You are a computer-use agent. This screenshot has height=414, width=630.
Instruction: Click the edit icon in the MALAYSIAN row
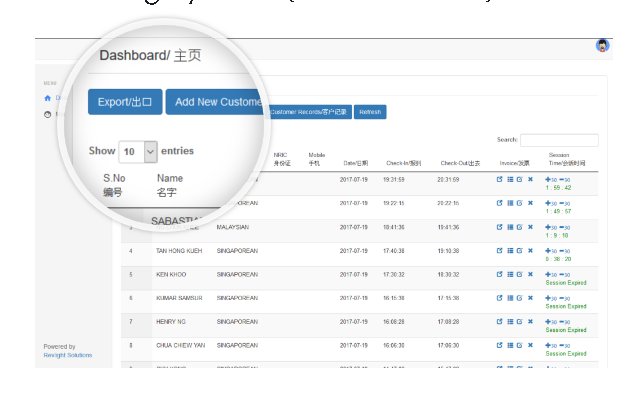520,227
